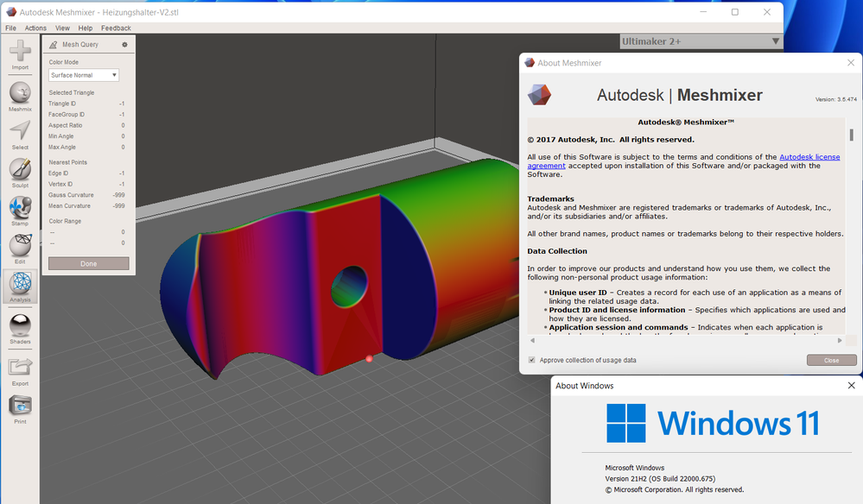Close the About Meshmixer dialog with Close button
863x504 pixels.
(x=832, y=361)
